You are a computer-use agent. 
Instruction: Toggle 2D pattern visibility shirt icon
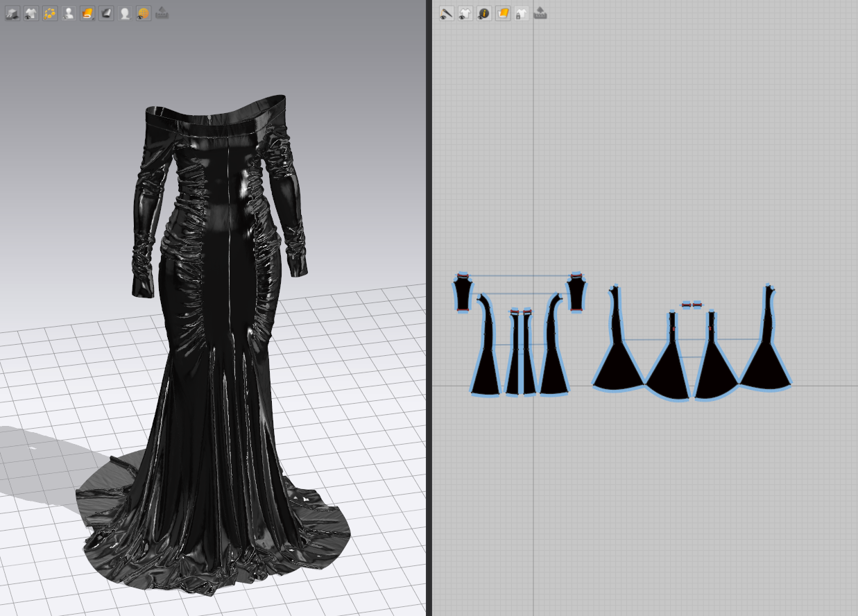click(465, 13)
